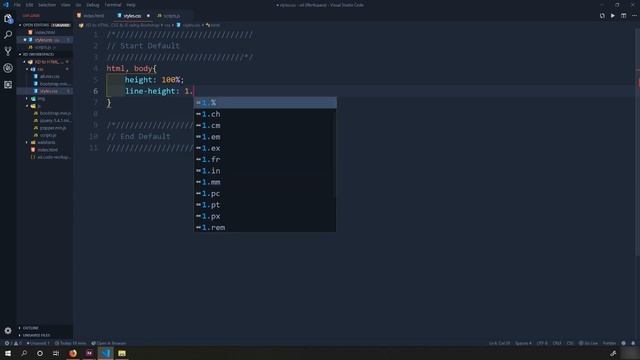Image resolution: width=640 pixels, height=360 pixels.
Task: Click the Spaces: 4 indentation indicator
Action: click(x=523, y=343)
